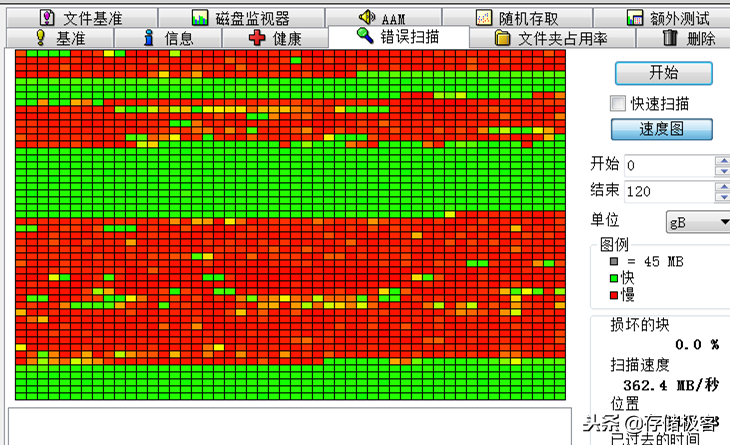This screenshot has height=445, width=730.
Task: Click the 文件夹占用率 tab label
Action: [x=563, y=38]
